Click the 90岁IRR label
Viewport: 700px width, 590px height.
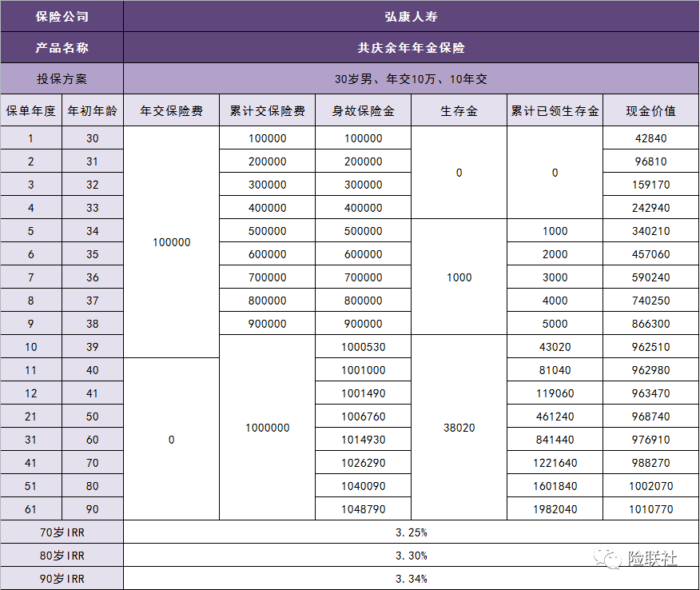(x=62, y=579)
